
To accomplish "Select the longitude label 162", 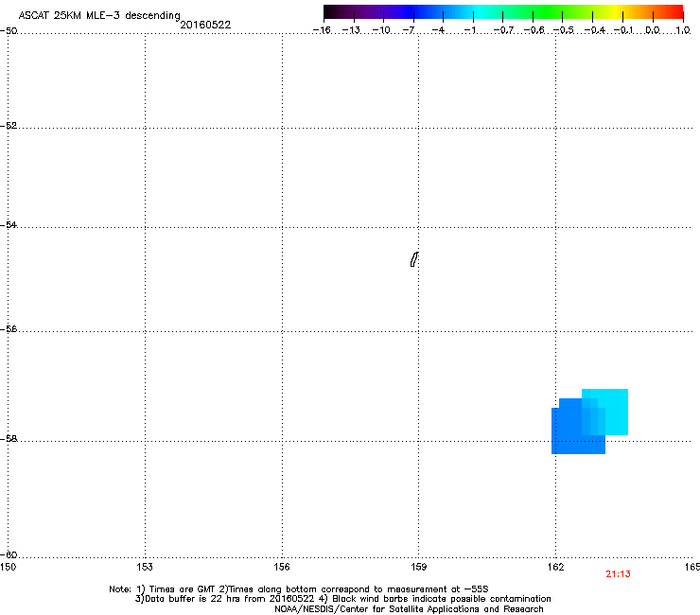I will tap(555, 567).
